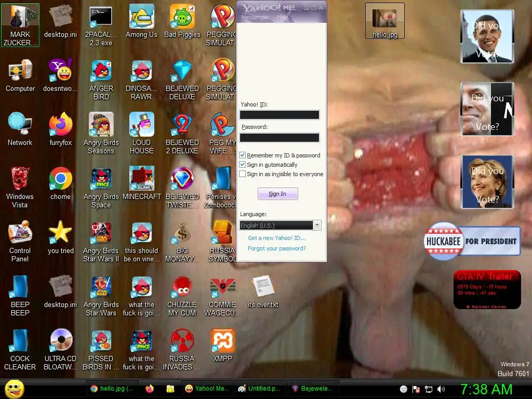Open the Among Us desktop icon
The height and width of the screenshot is (399, 532).
point(141,21)
